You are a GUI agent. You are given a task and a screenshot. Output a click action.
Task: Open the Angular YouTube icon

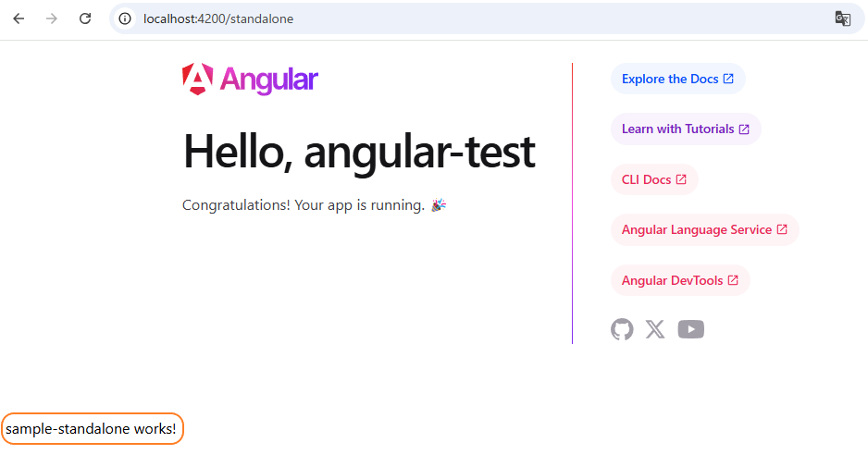coord(691,329)
